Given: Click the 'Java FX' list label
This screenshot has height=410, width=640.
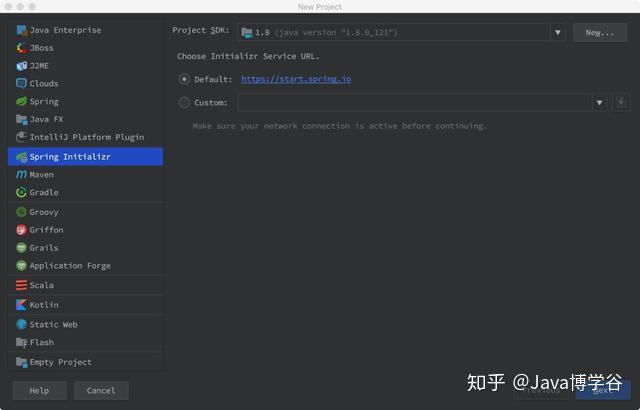Looking at the screenshot, I should [x=46, y=119].
